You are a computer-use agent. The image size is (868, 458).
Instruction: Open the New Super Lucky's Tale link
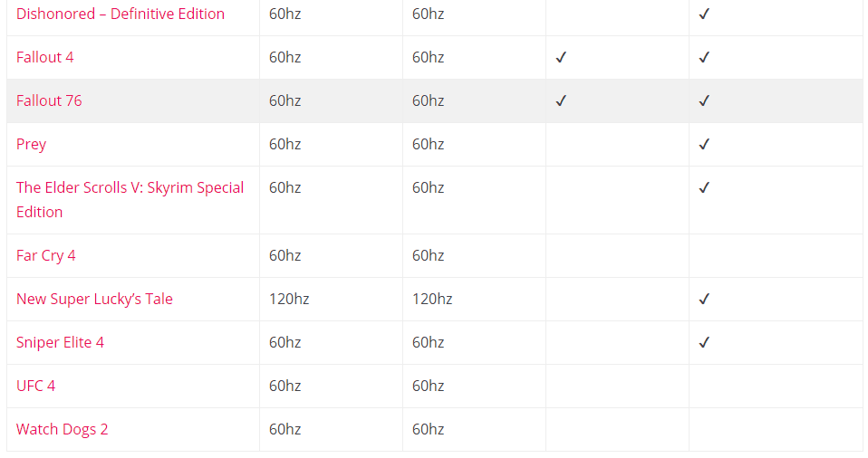tap(94, 300)
